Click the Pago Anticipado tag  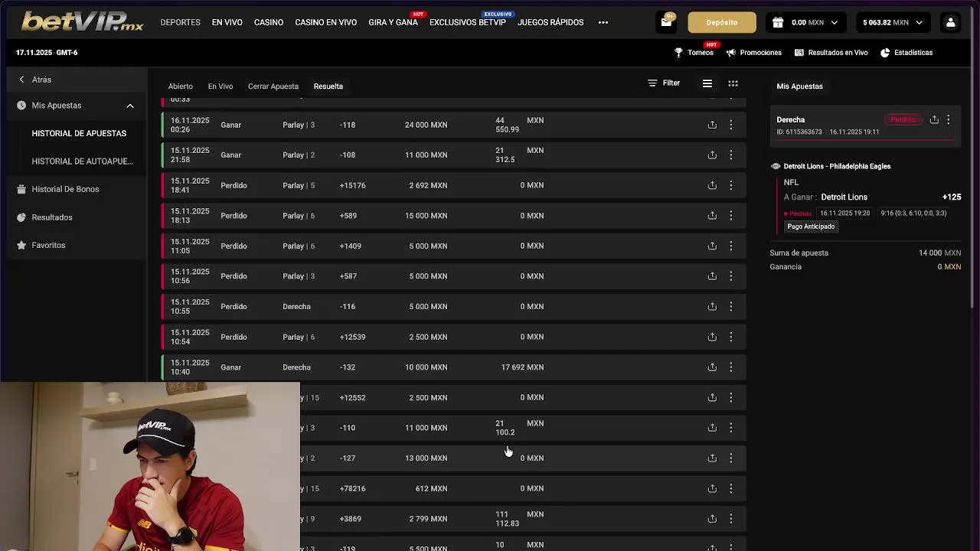811,227
